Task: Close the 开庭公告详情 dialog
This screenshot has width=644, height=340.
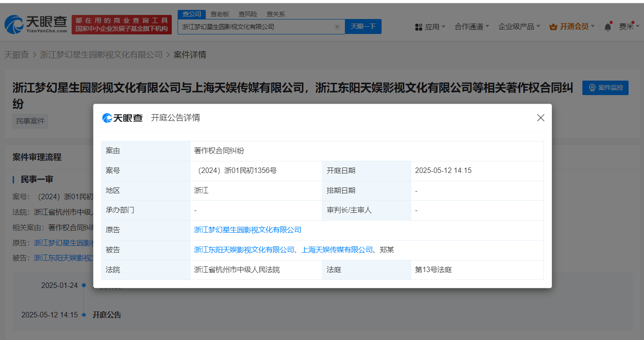Action: point(540,118)
